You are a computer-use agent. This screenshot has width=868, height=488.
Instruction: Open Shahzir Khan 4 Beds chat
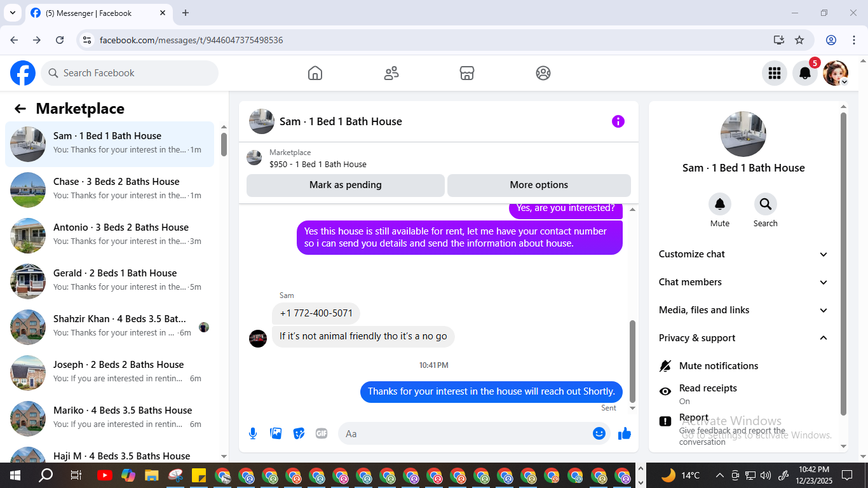pyautogui.click(x=109, y=327)
